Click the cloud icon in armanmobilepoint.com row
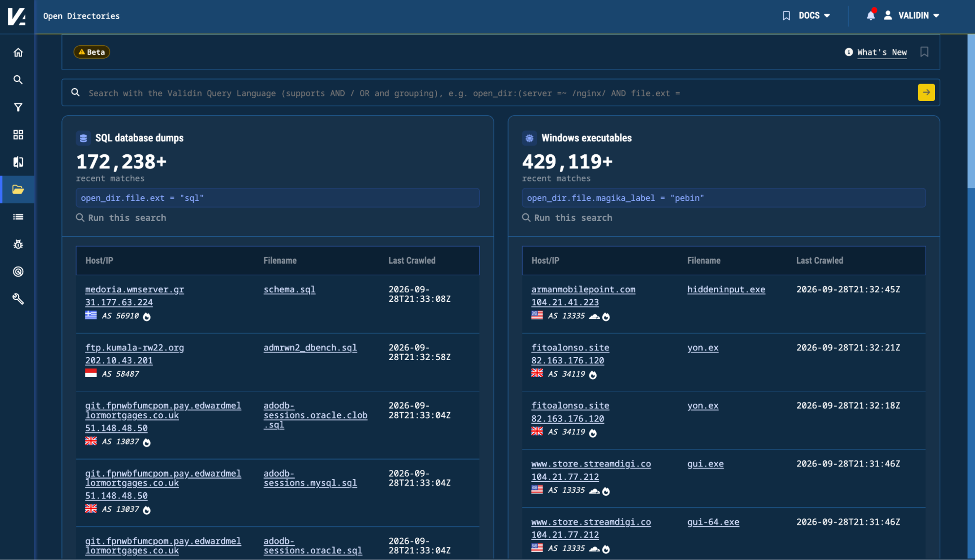Viewport: 975px width, 560px height. pos(594,317)
